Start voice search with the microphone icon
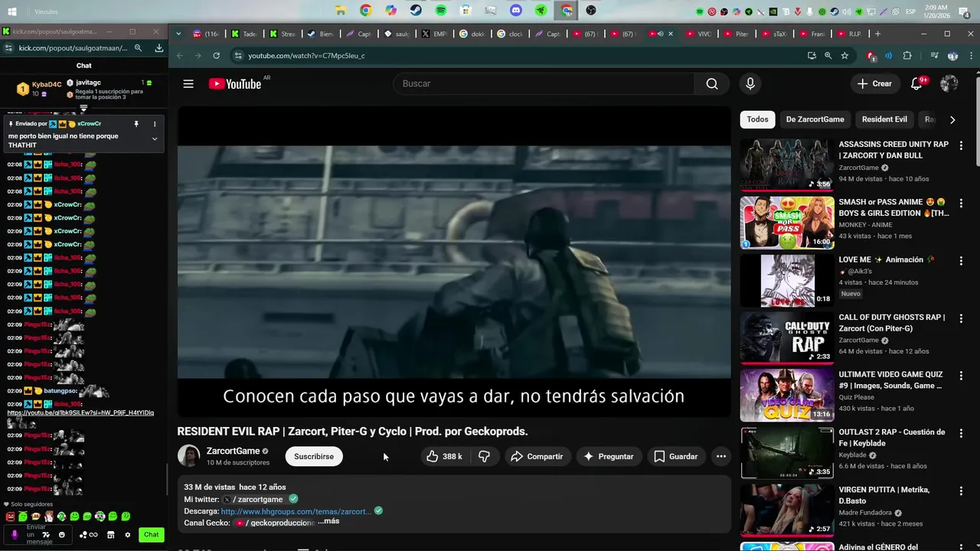This screenshot has height=551, width=980. click(750, 83)
